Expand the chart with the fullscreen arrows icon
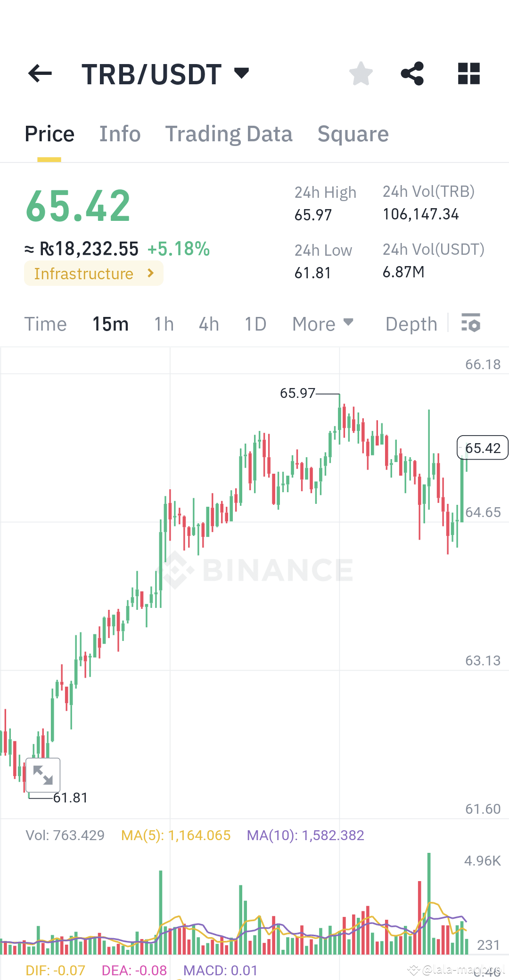Screen dimensions: 509x980 [43, 774]
